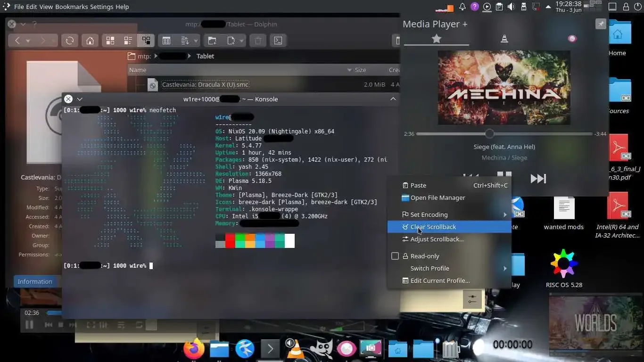This screenshot has height=362, width=644.
Task: Switch Dolphin to details tree view
Action: click(146, 41)
